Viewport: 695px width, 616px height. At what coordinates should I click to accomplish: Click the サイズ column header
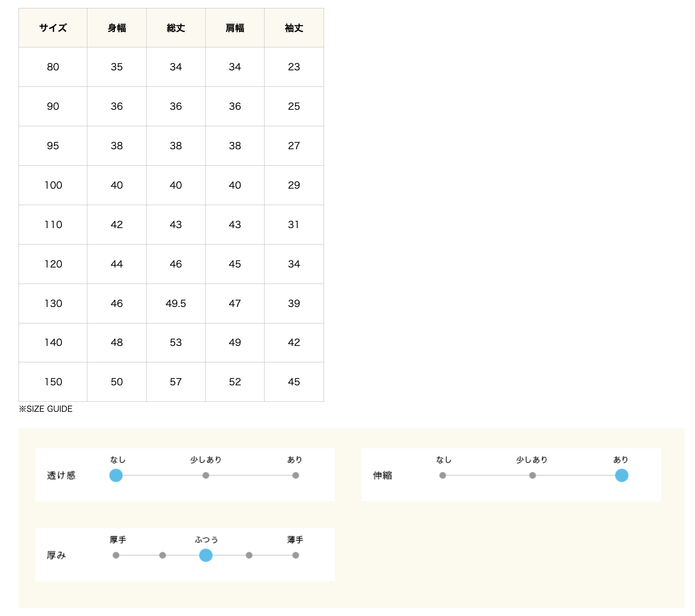click(53, 28)
